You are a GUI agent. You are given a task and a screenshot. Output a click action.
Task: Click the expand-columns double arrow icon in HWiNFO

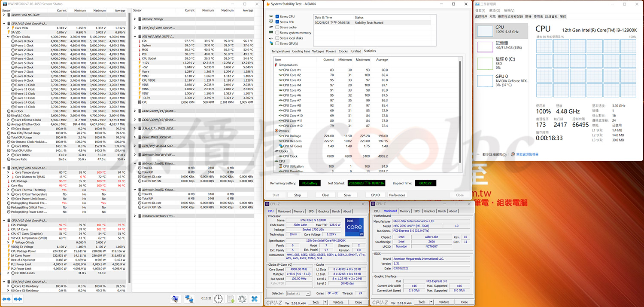coord(6,299)
